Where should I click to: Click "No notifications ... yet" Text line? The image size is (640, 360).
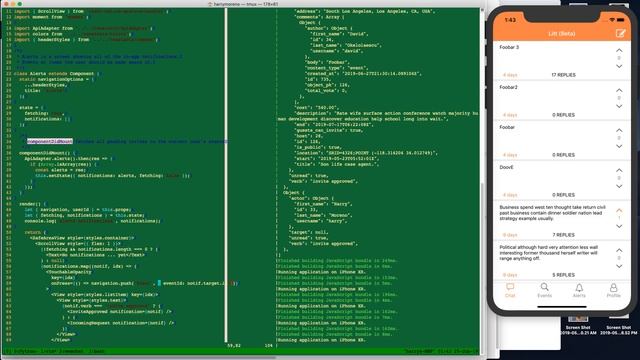[x=95, y=255]
